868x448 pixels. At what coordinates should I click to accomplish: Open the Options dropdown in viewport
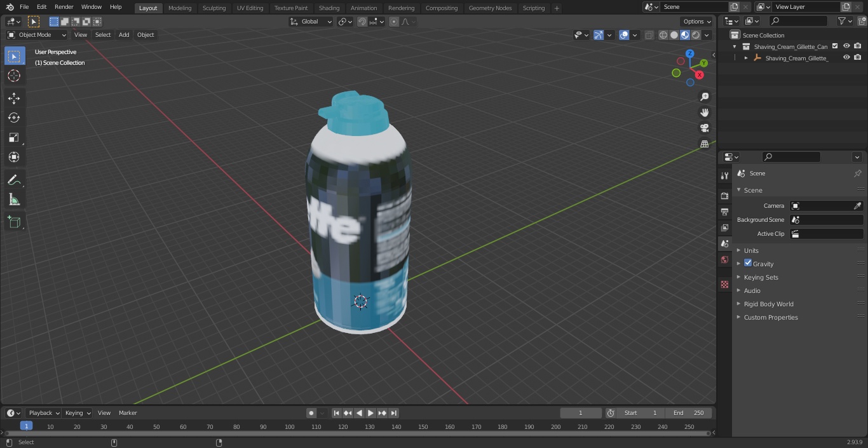click(x=697, y=22)
